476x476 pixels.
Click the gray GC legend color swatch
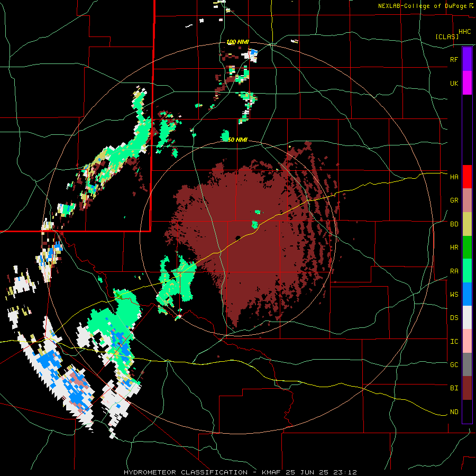[x=467, y=364]
